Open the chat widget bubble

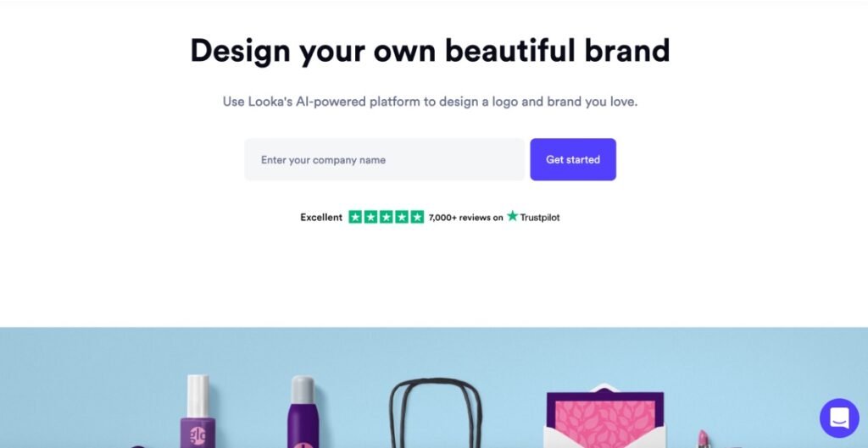coord(839,418)
